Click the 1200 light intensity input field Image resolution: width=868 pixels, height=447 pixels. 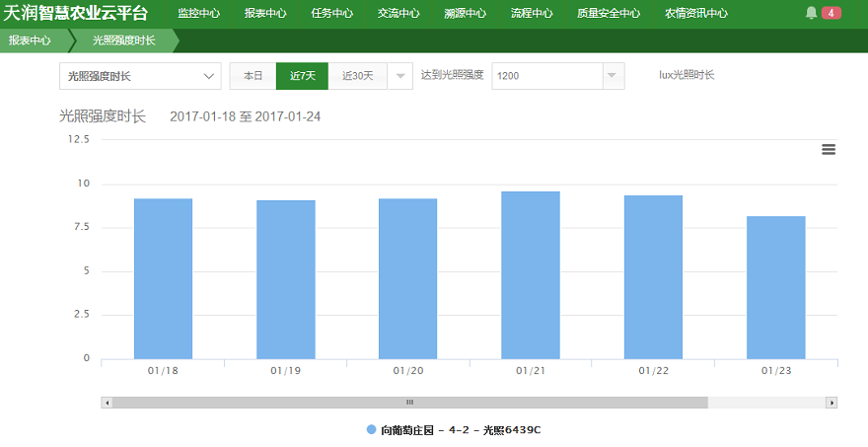(x=545, y=76)
